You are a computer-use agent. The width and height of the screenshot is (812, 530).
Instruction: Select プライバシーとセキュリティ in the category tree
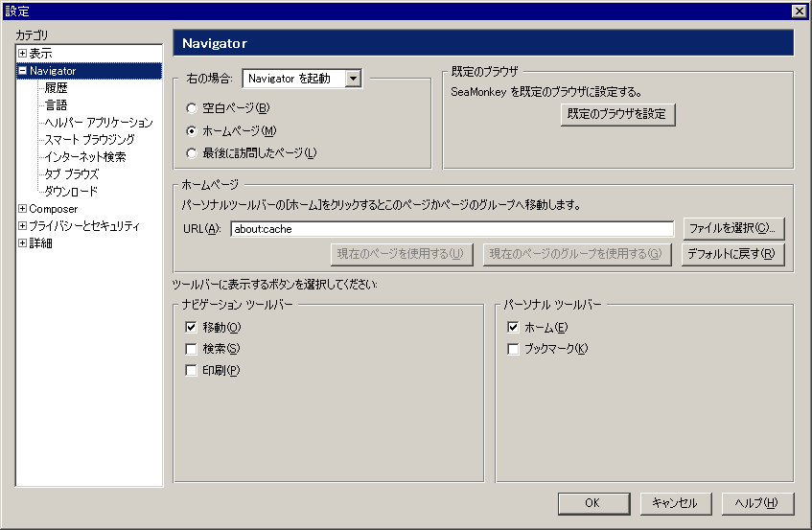click(x=84, y=225)
